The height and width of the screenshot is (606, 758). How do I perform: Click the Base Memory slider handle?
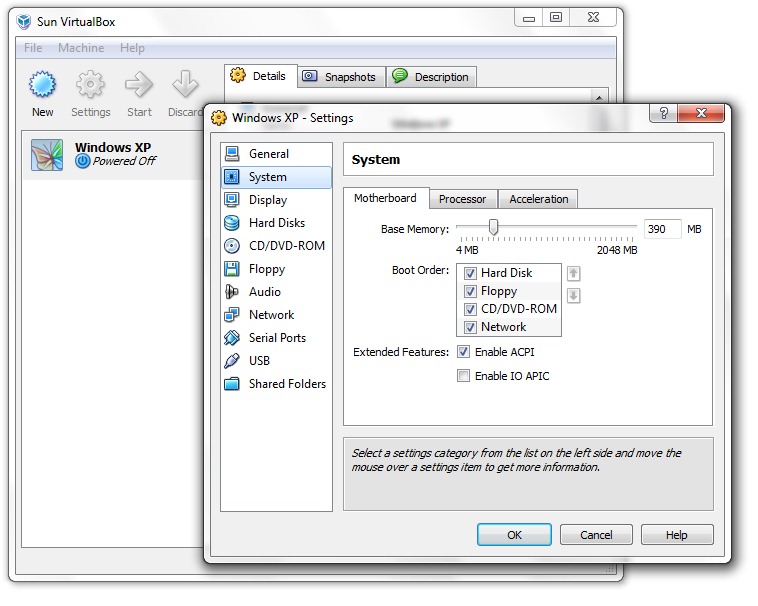(x=493, y=228)
